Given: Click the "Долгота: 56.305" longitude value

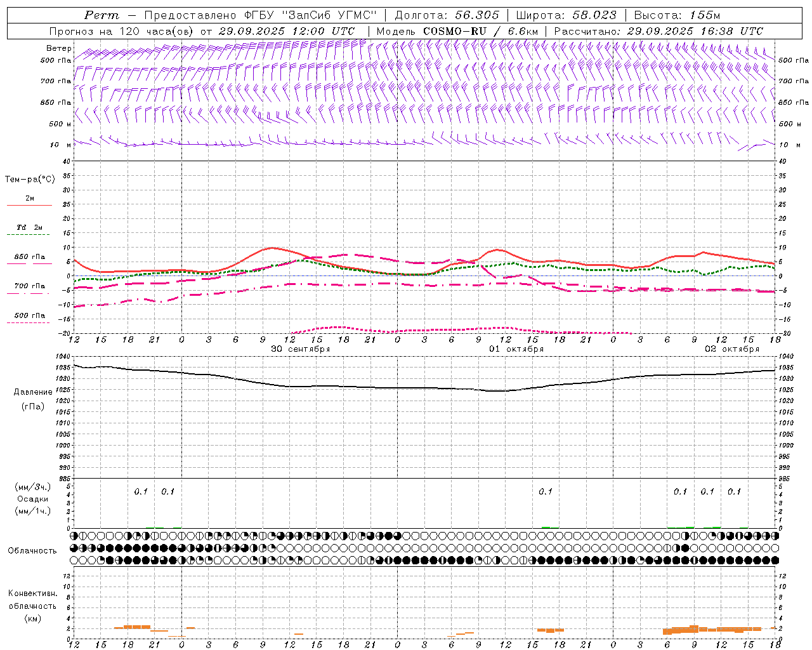Looking at the screenshot, I should (x=447, y=15).
